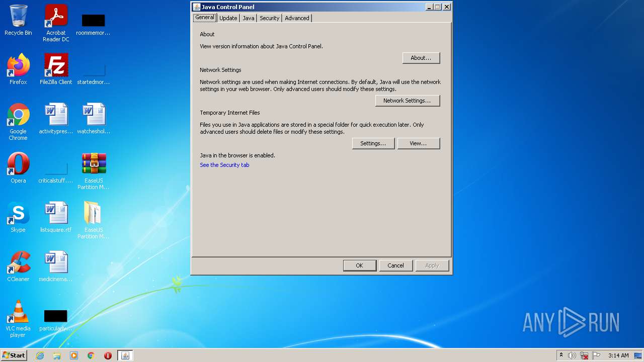Image resolution: width=644 pixels, height=362 pixels.
Task: Open temporary files Settings... button
Action: click(373, 143)
